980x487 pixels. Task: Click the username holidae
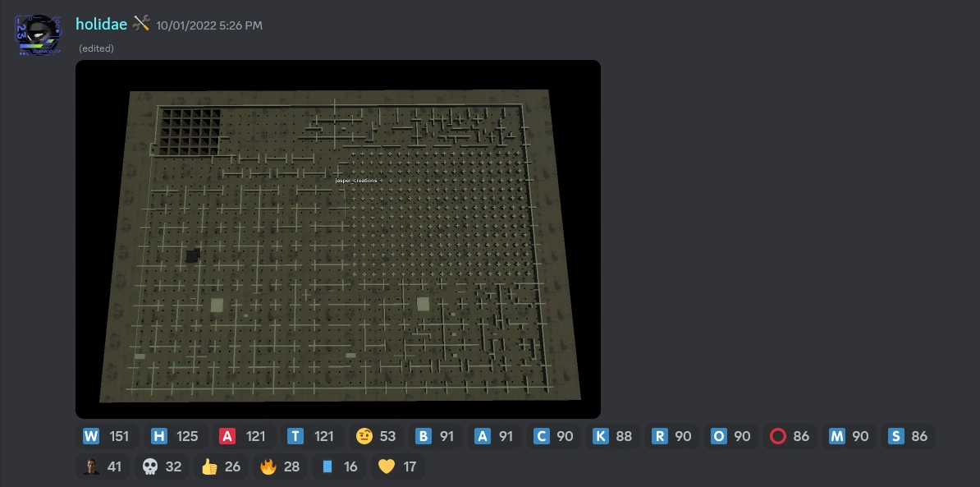point(101,25)
